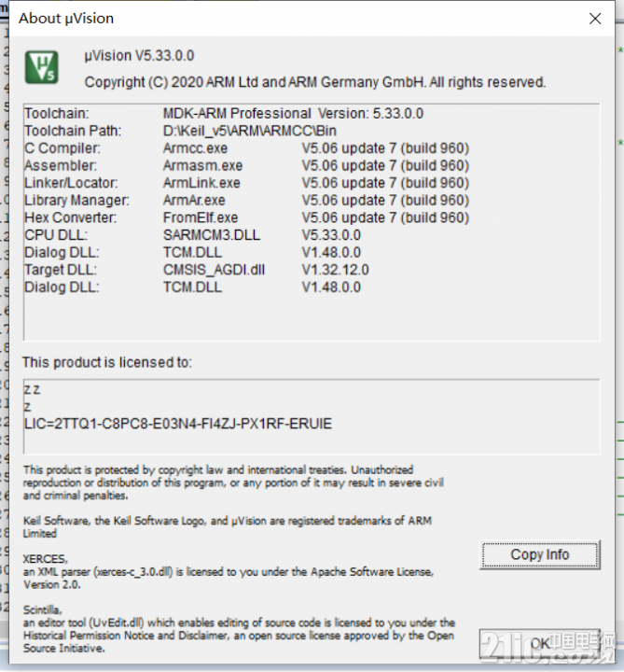The image size is (624, 672).
Task: Click the Hex Converter: label
Action: pos(70,217)
